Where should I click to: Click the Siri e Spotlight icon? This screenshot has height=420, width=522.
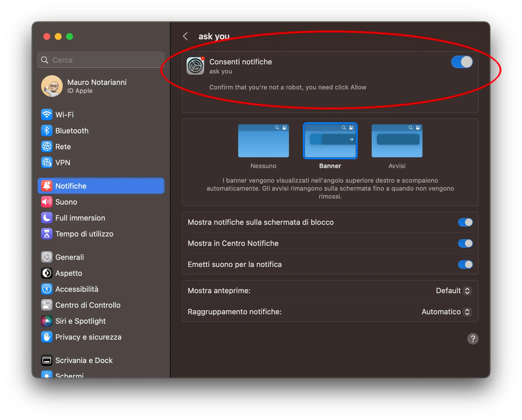(47, 321)
